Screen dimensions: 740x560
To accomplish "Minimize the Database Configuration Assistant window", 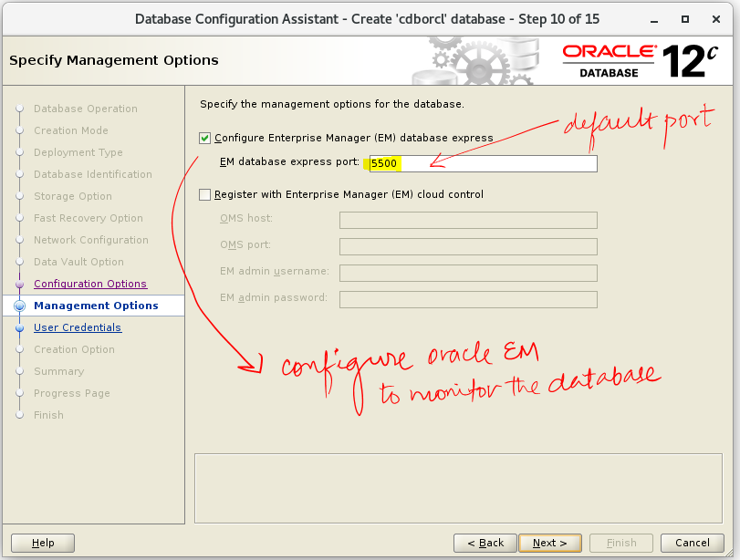I will [654, 19].
